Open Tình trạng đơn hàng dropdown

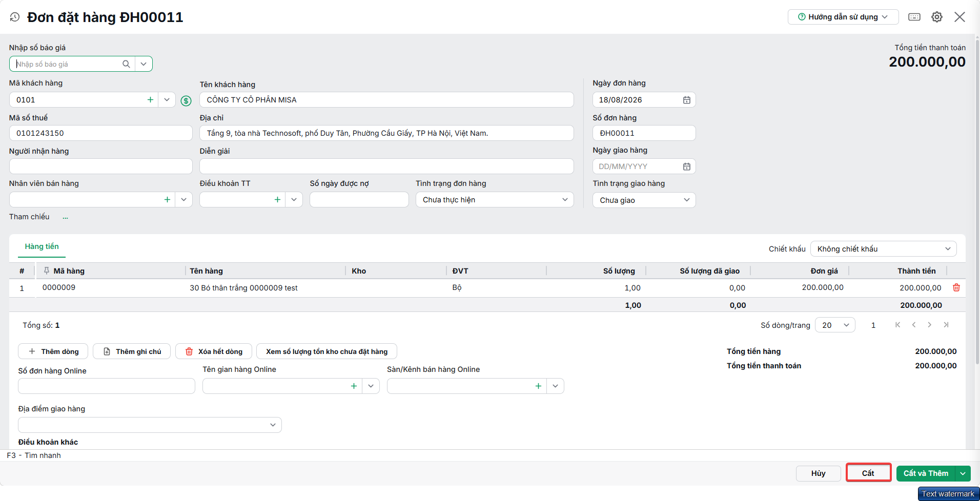pyautogui.click(x=495, y=200)
